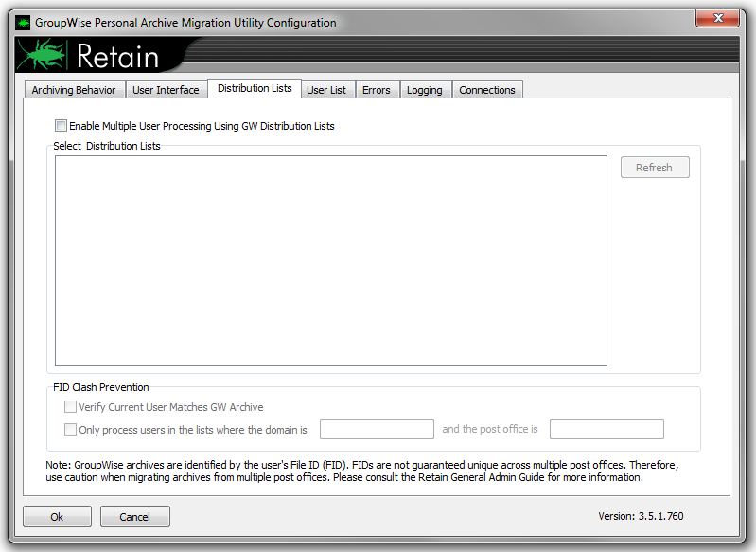Click the Version: 3.5.1.760 text
The height and width of the screenshot is (552, 756).
pyautogui.click(x=641, y=516)
